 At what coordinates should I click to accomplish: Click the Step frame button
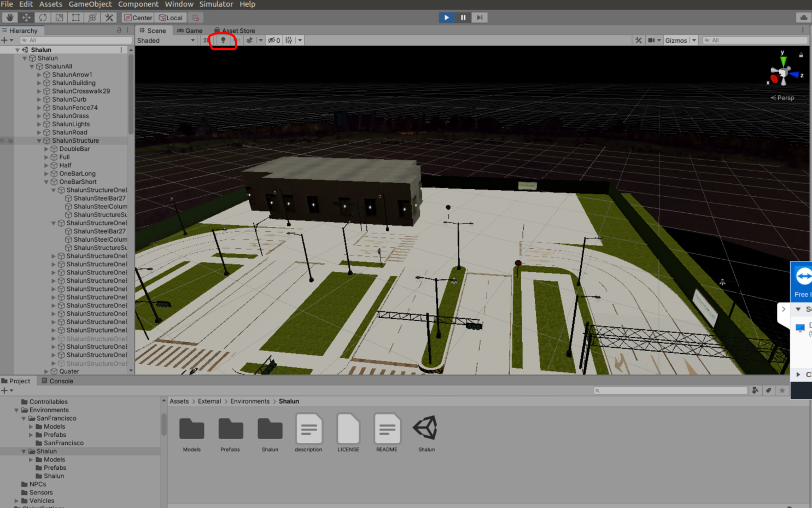coord(480,17)
